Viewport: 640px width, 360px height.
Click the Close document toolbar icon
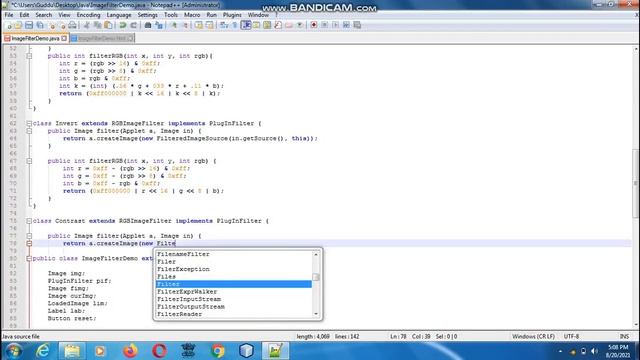[x=52, y=25]
